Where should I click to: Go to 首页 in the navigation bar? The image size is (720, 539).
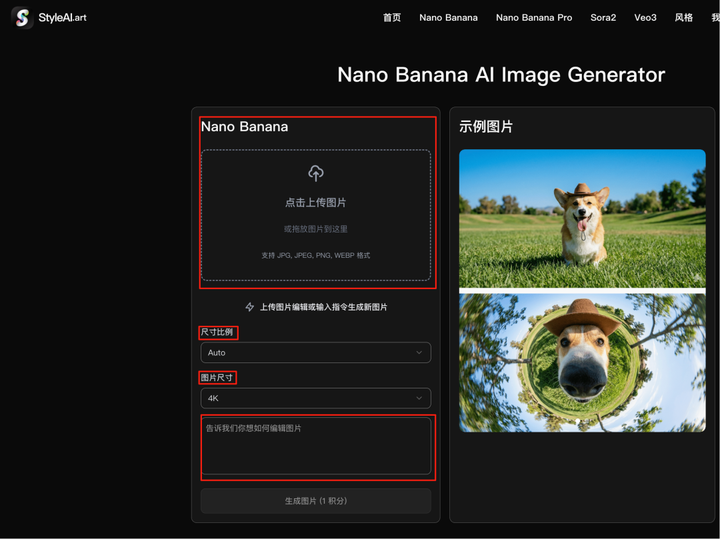click(x=392, y=18)
